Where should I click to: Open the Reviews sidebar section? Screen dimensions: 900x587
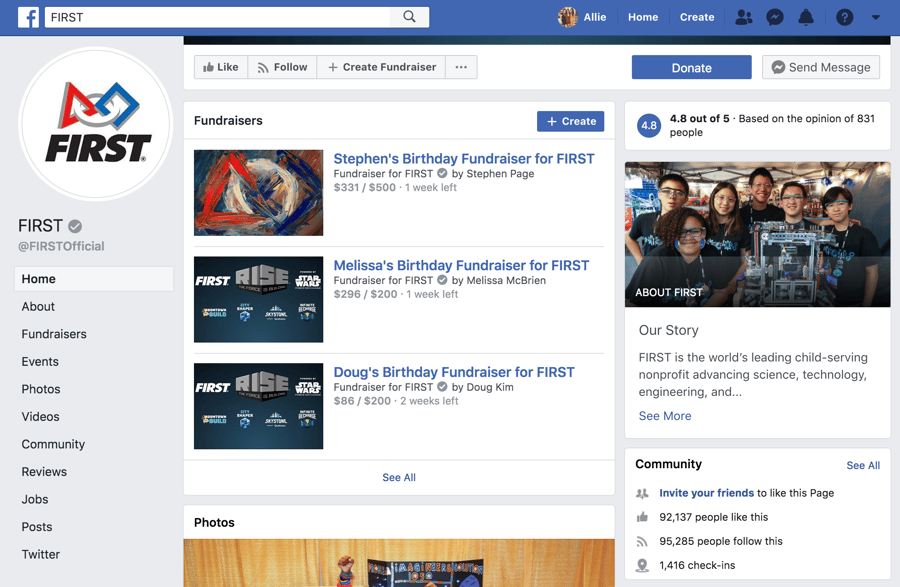44,472
